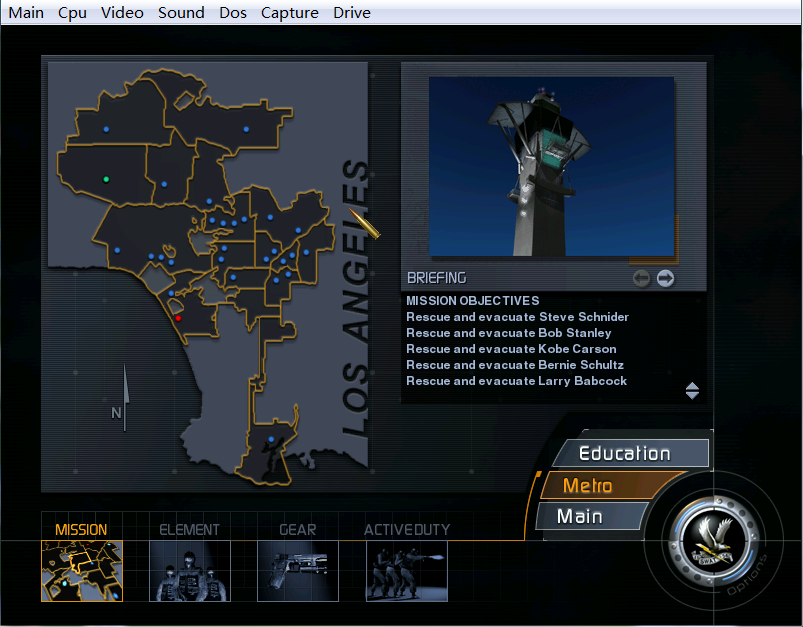Open the Sound menu
This screenshot has width=803, height=627.
point(181,12)
